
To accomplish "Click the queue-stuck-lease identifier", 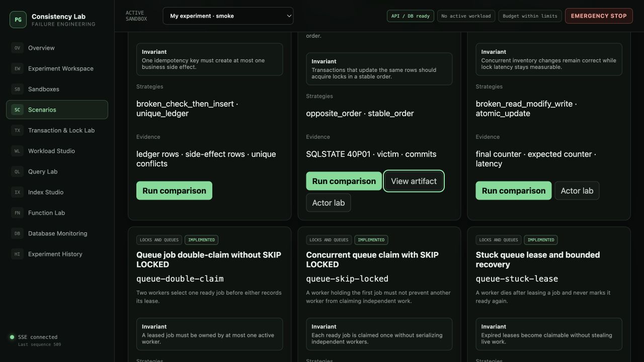I will pyautogui.click(x=517, y=279).
